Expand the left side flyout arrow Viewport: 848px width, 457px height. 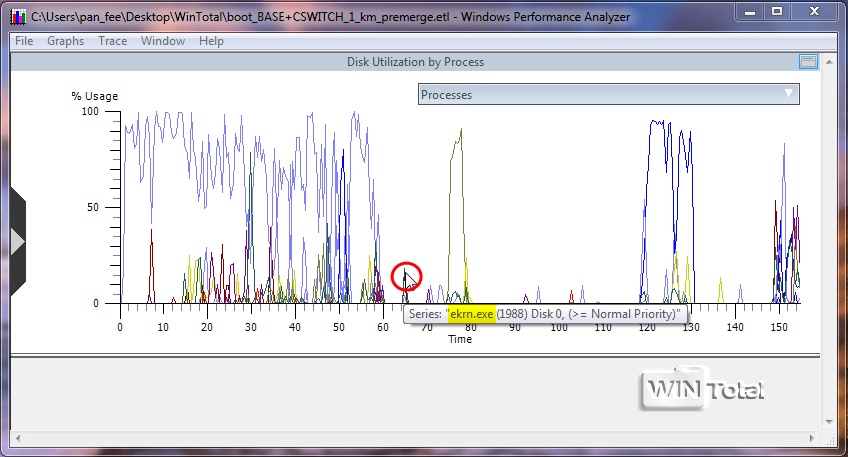17,242
